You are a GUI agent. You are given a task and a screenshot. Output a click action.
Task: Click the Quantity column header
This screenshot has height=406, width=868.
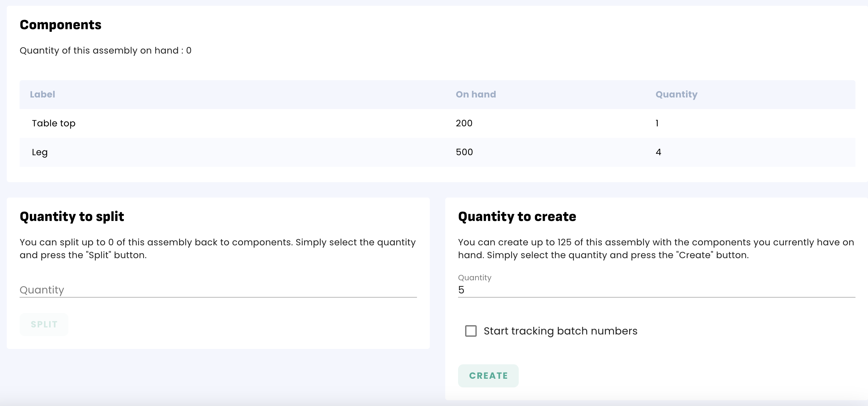(x=676, y=94)
